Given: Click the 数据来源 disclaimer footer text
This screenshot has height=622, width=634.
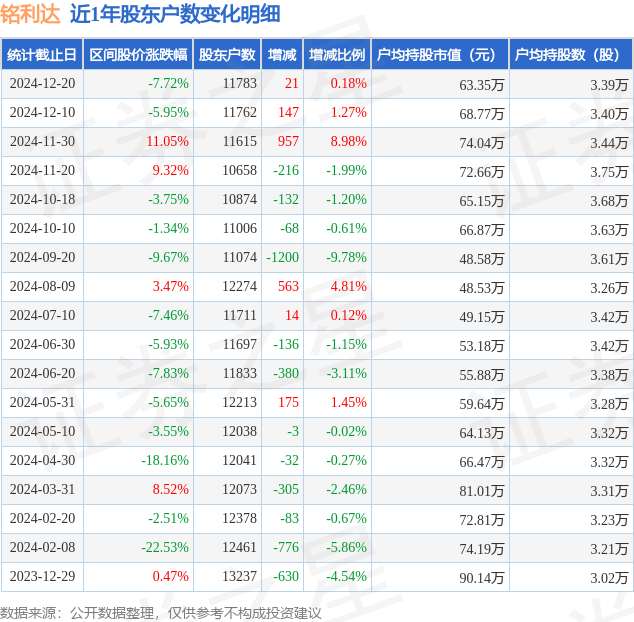Looking at the screenshot, I should [161, 613].
